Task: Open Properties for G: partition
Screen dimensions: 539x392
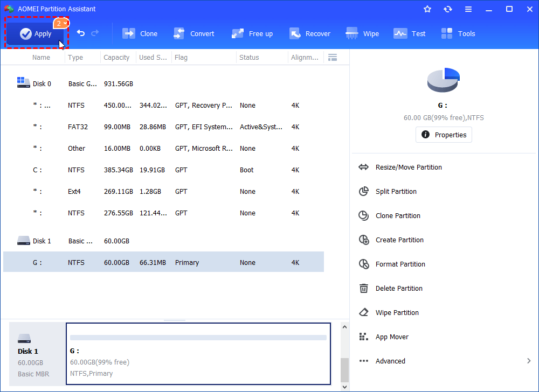Action: [x=444, y=135]
